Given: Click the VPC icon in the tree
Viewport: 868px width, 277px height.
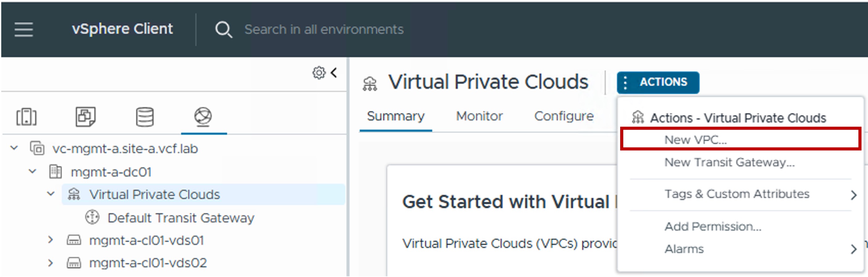Looking at the screenshot, I should [74, 194].
